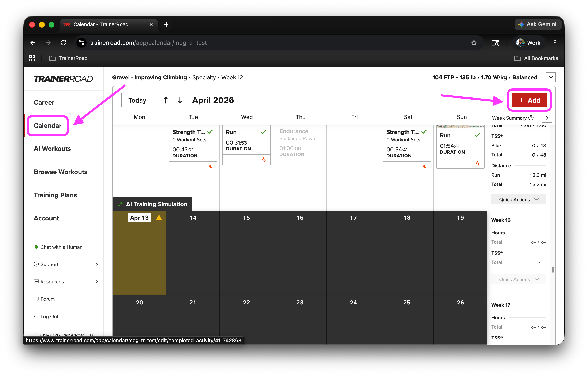The image size is (588, 376).
Task: Open Saturday's Strength Training activity card
Action: (x=407, y=149)
